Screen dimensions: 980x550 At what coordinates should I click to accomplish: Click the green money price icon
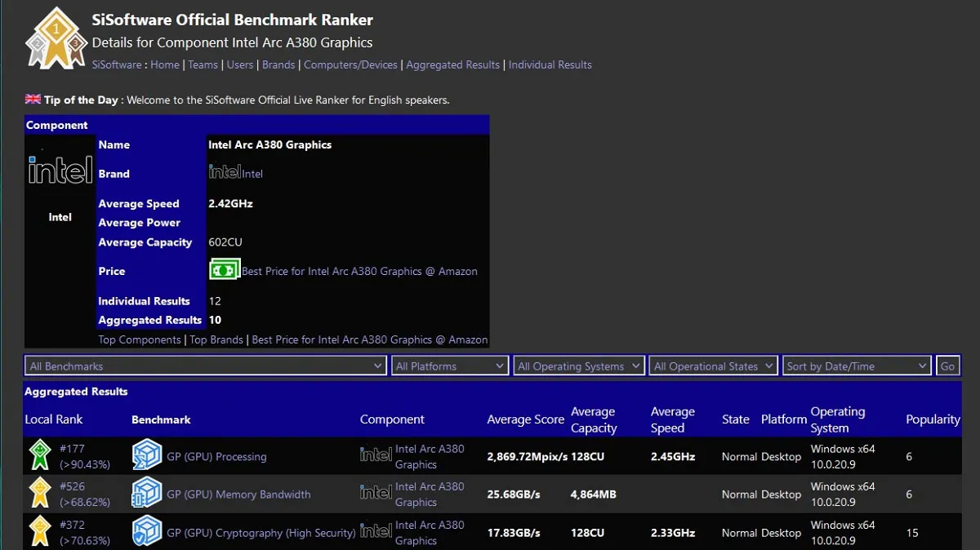click(x=225, y=270)
